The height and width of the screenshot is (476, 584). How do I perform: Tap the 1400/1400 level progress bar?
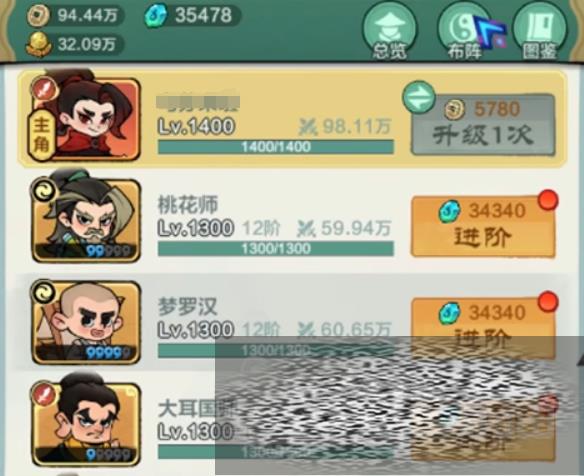276,147
